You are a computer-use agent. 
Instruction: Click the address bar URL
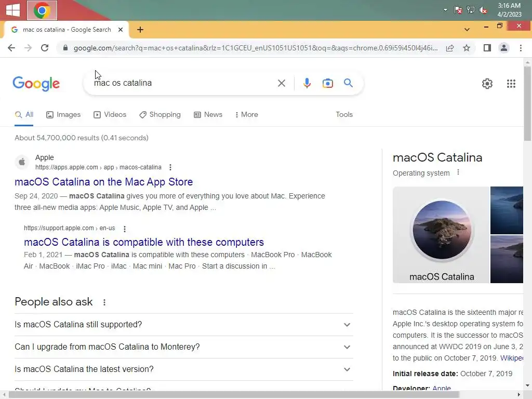(x=256, y=48)
